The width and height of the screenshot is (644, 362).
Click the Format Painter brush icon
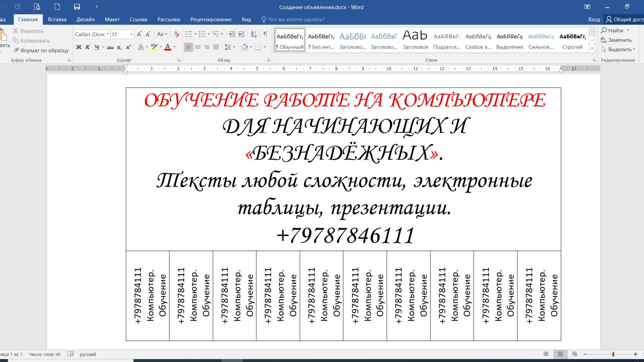click(16, 50)
